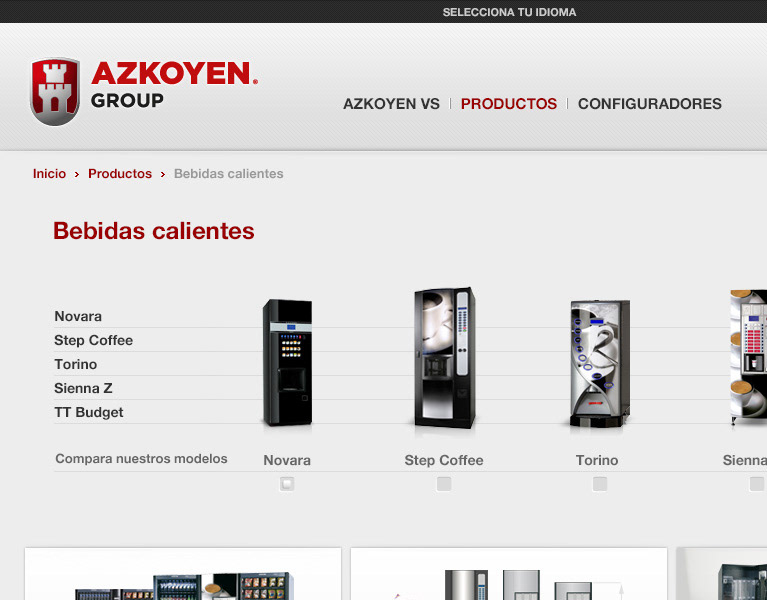Click the Bebidas calientes breadcrumb text
The image size is (767, 600).
click(228, 174)
